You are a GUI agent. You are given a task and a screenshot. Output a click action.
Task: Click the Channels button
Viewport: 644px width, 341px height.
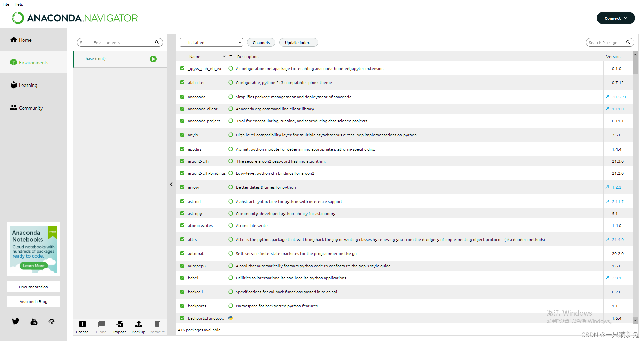261,42
